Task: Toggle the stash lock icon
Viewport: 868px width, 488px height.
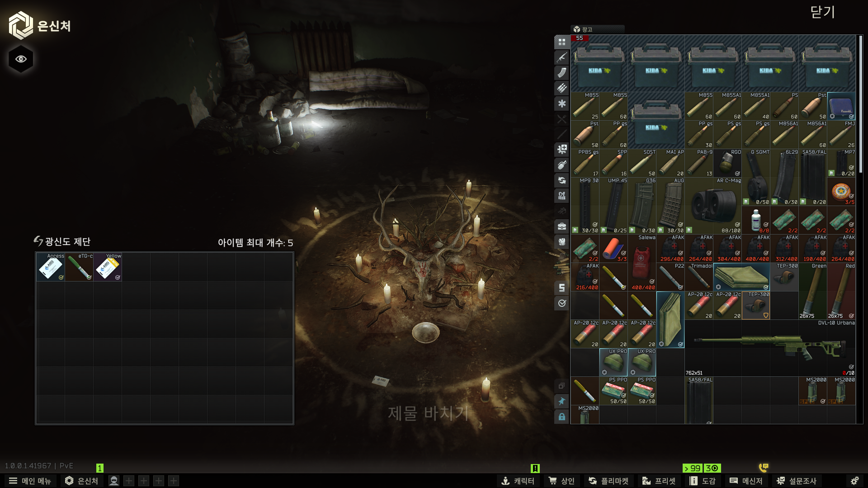Action: [x=561, y=417]
